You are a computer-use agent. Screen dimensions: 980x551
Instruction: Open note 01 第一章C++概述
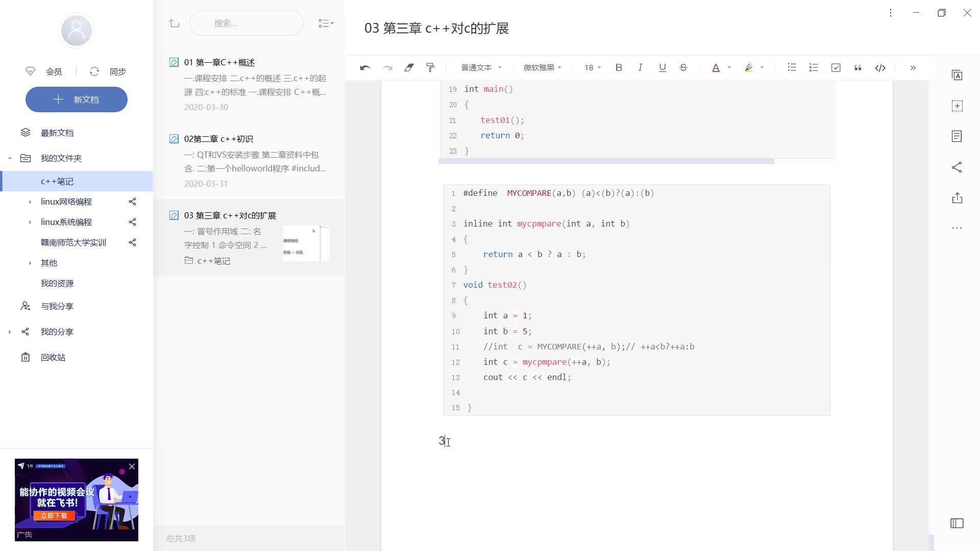click(249, 84)
